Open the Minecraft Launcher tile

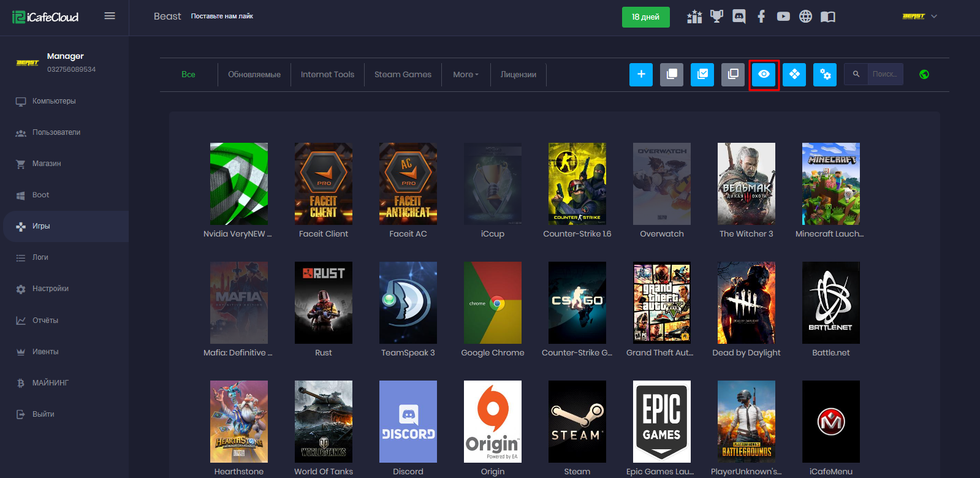point(831,184)
